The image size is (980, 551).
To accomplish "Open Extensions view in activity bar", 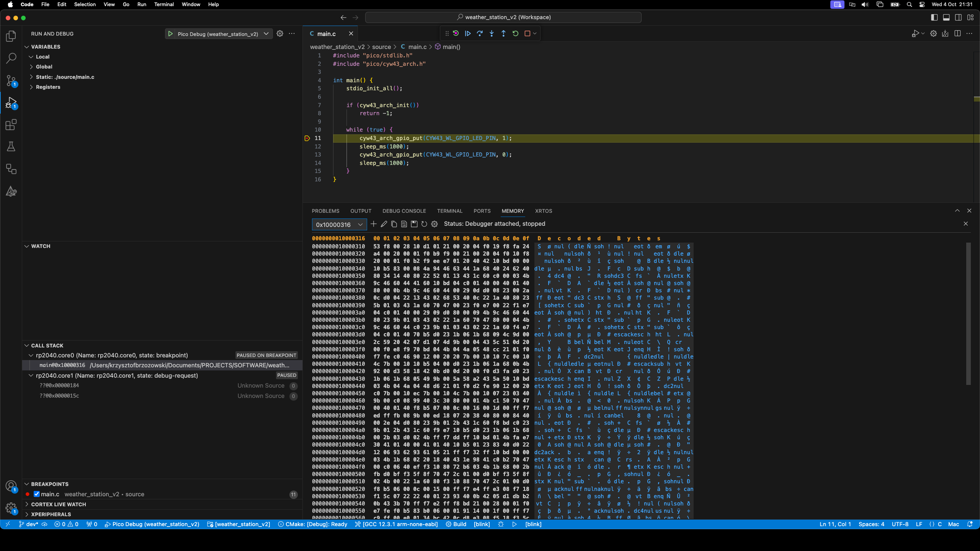I will pyautogui.click(x=11, y=125).
